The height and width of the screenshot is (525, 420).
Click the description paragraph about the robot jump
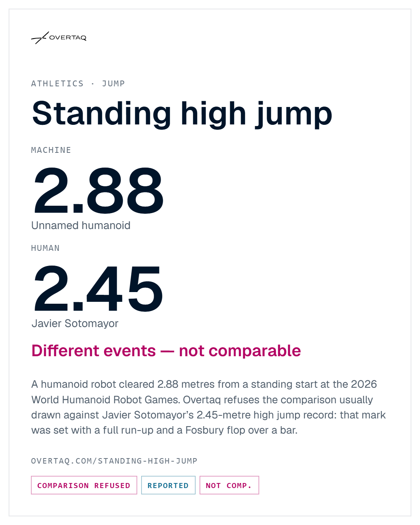point(208,407)
